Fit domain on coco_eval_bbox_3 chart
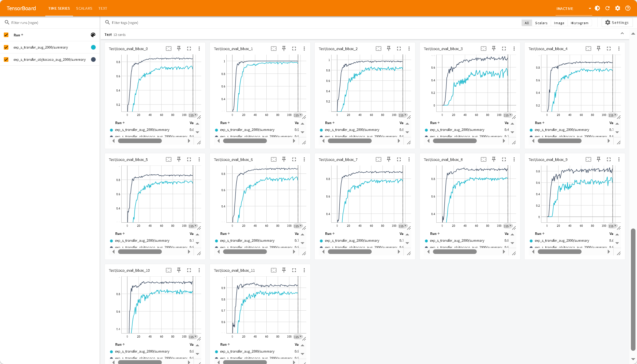Image resolution: width=637 pixels, height=364 pixels. 483,49
